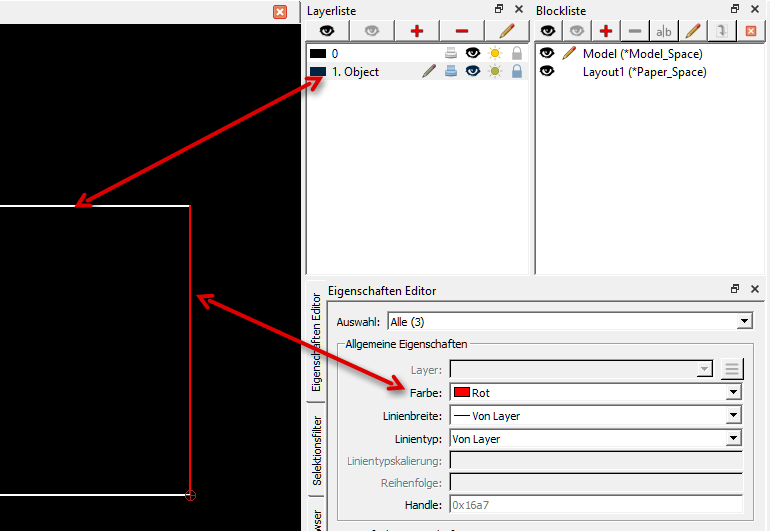Image resolution: width=770 pixels, height=531 pixels.
Task: Select layer named 0 in Layerliste
Action: coord(335,54)
